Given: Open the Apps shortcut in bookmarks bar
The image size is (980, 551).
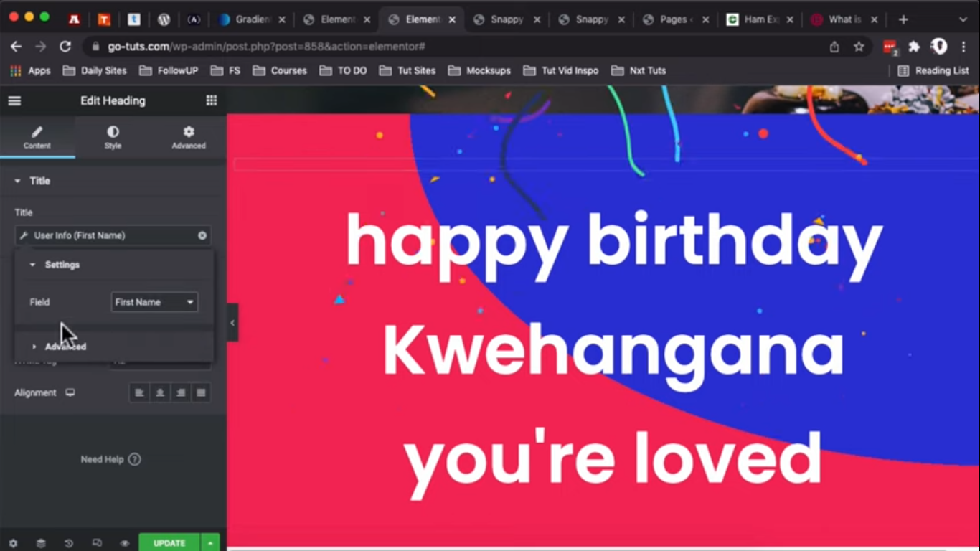Looking at the screenshot, I should 30,71.
